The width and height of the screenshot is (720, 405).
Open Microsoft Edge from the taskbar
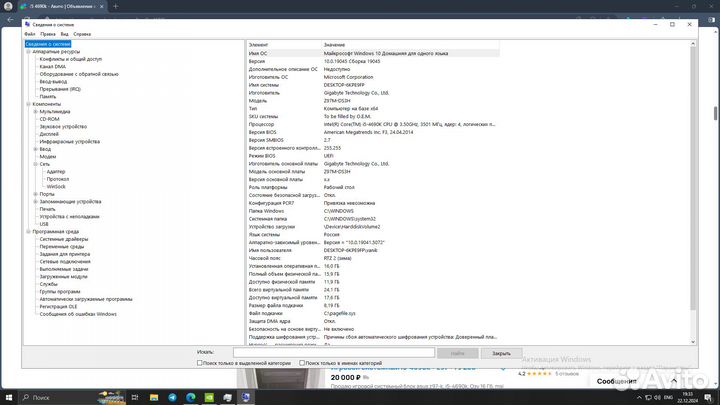191,397
